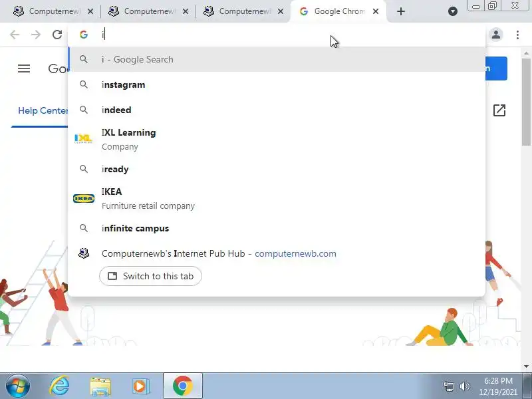Open Windows Media Player from taskbar
This screenshot has width=532, height=399.
coord(140,386)
